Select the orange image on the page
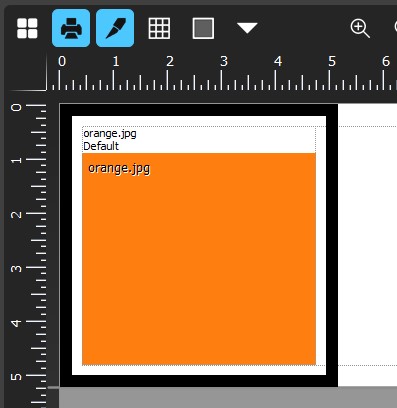 (199, 259)
